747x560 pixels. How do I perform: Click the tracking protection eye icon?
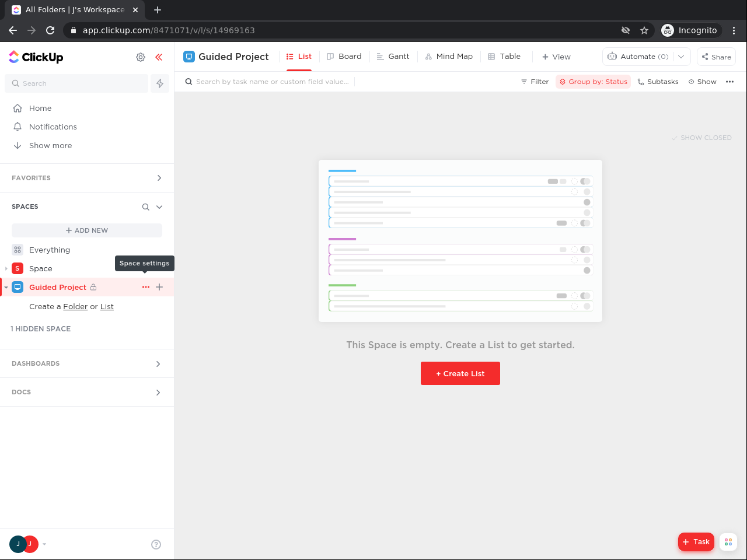tap(626, 30)
